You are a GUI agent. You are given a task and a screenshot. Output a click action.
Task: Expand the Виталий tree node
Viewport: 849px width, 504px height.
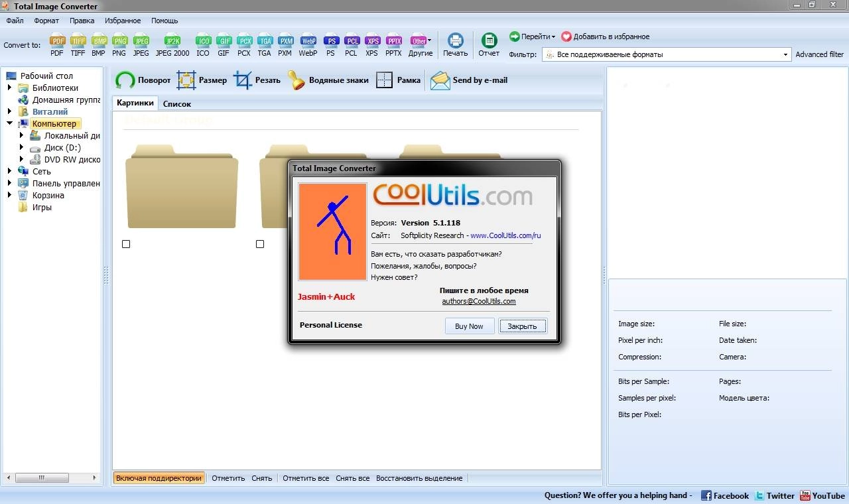pyautogui.click(x=10, y=111)
